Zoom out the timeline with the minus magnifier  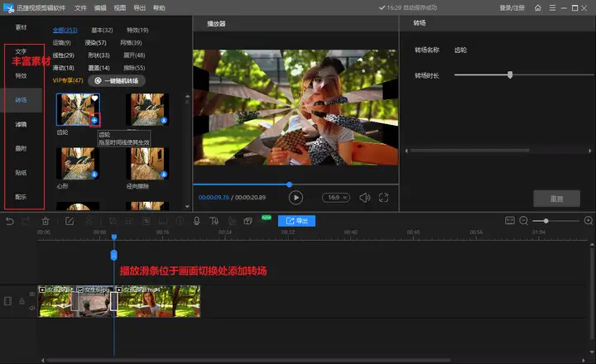[x=524, y=221]
